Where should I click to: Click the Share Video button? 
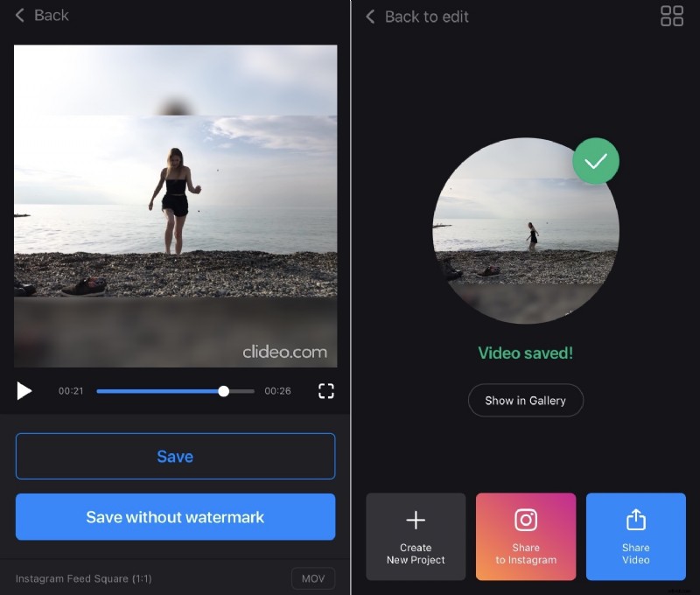coord(636,536)
